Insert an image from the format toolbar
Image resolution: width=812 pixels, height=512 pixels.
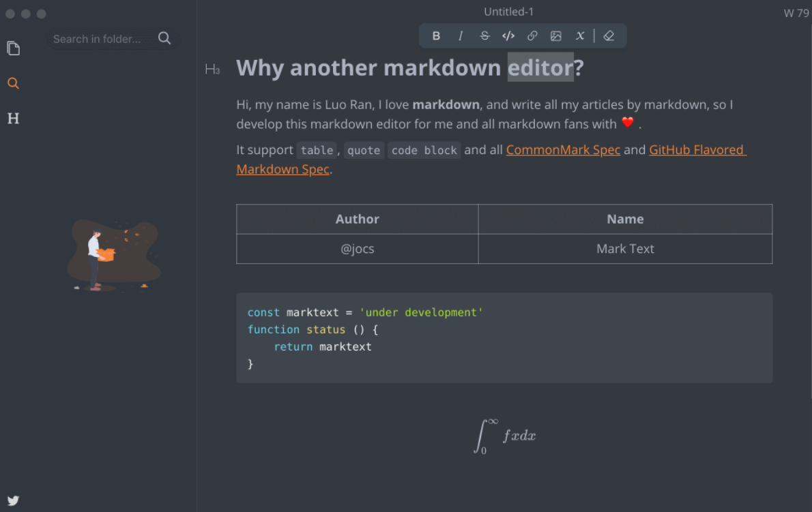pyautogui.click(x=555, y=35)
